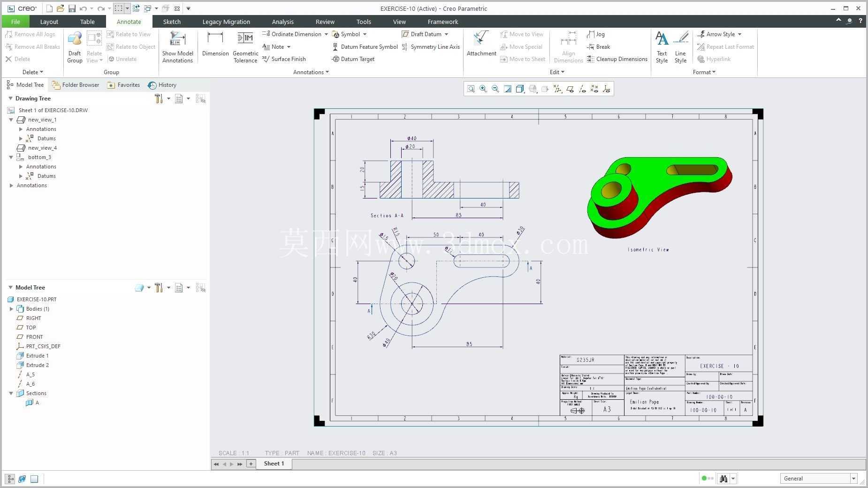868x488 pixels.
Task: Select the Dimension tool
Action: [215, 44]
